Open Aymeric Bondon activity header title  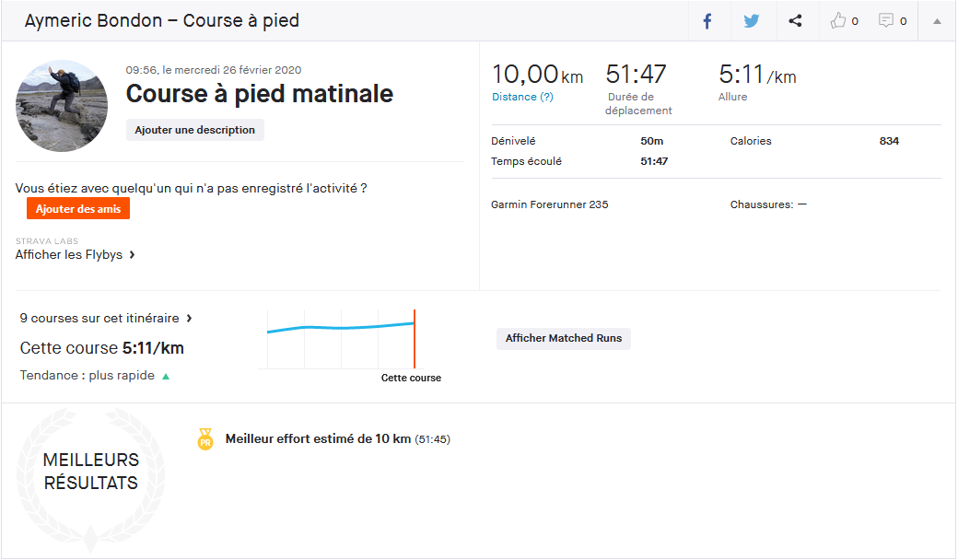point(161,20)
